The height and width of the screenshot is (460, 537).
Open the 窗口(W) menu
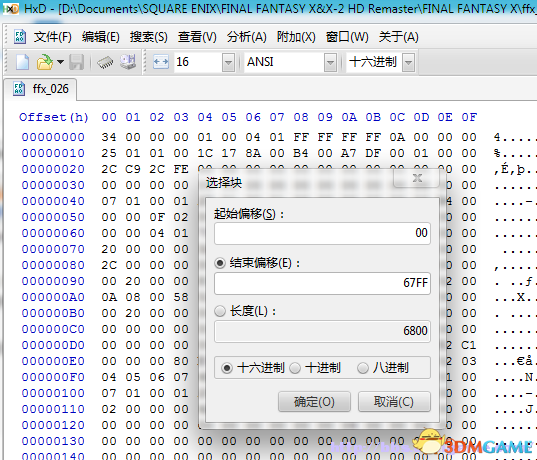347,37
